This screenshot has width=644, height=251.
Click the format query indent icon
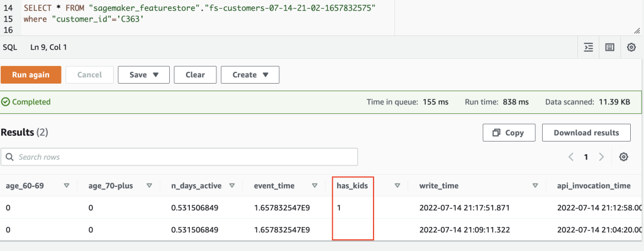[589, 47]
